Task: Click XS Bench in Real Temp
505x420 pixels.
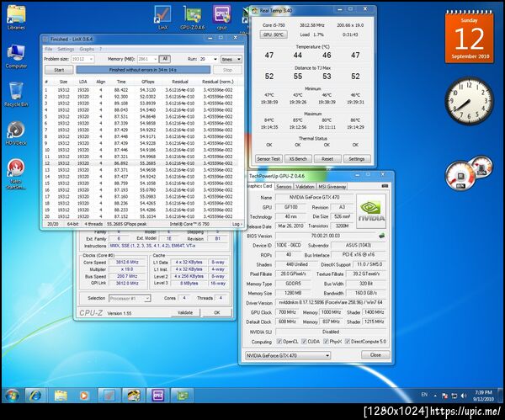Action: (x=298, y=159)
